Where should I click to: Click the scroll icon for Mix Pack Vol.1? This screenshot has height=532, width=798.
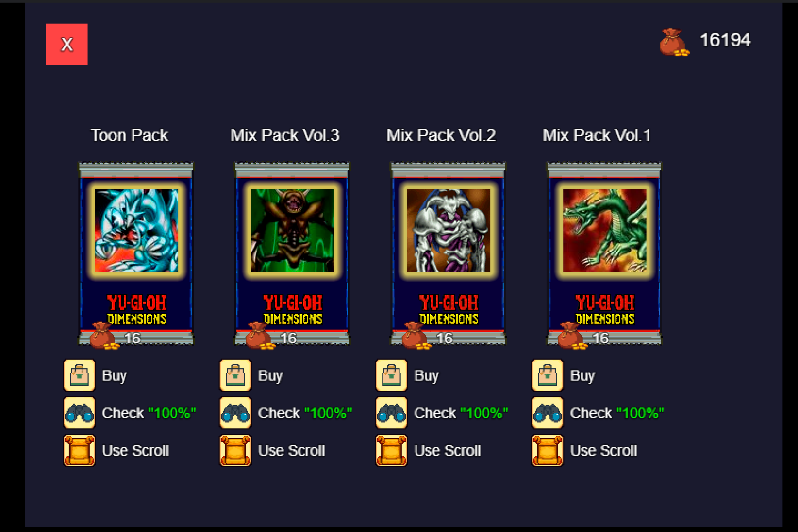tap(548, 450)
